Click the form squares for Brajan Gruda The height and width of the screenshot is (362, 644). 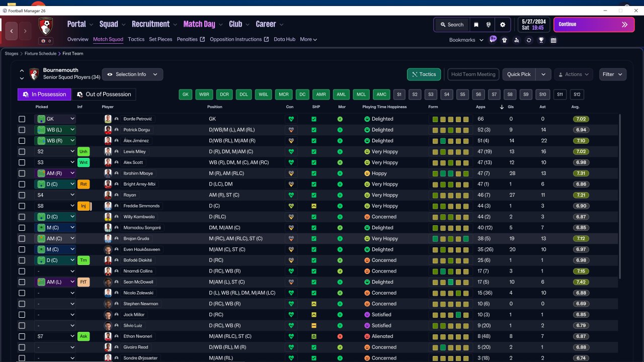click(x=451, y=239)
